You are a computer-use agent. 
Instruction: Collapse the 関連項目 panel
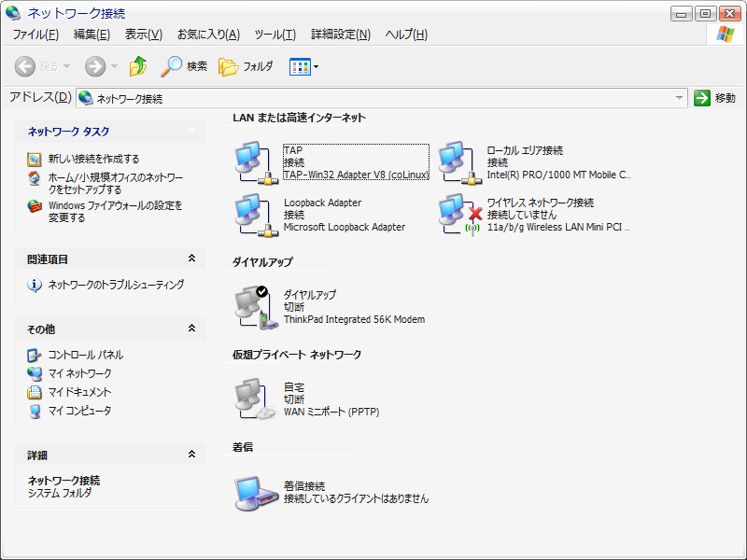tap(191, 259)
